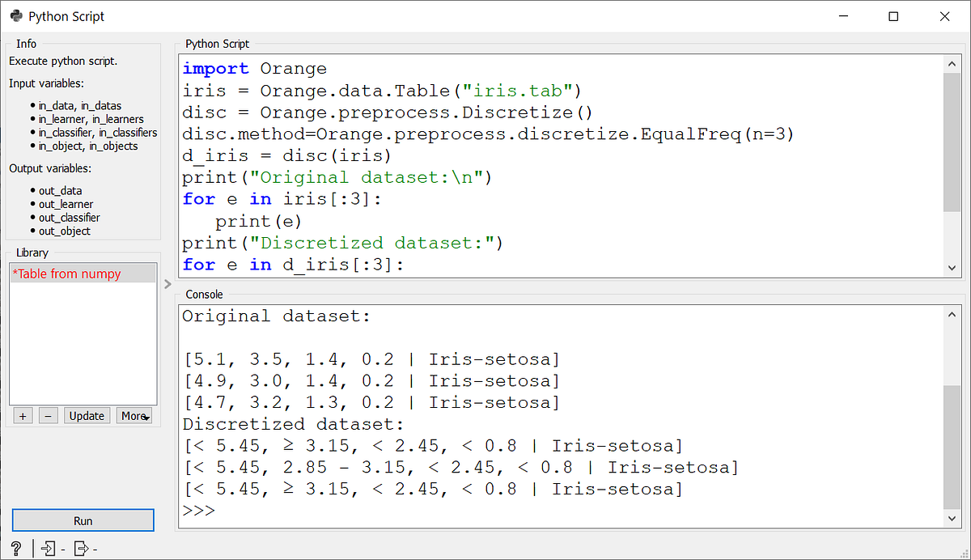Open the More dropdown in the Library panel
The width and height of the screenshot is (971, 560).
tap(134, 415)
